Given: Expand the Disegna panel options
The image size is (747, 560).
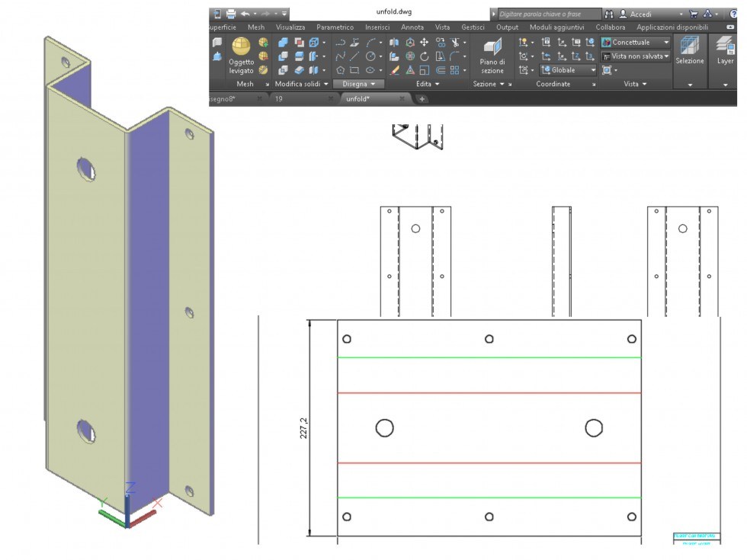Looking at the screenshot, I should click(x=372, y=84).
